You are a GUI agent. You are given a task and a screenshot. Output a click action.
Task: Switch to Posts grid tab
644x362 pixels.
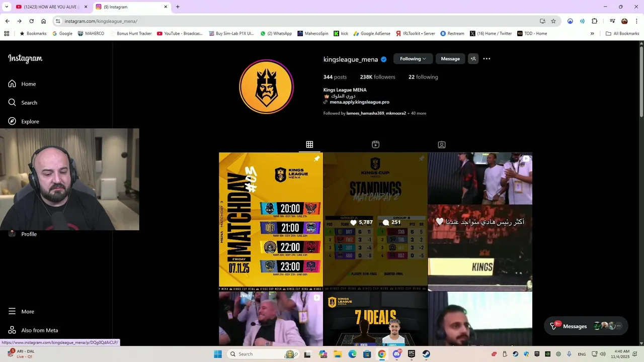coord(309,144)
